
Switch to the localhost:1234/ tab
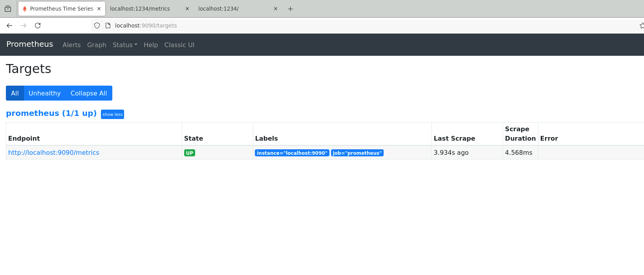[238, 9]
